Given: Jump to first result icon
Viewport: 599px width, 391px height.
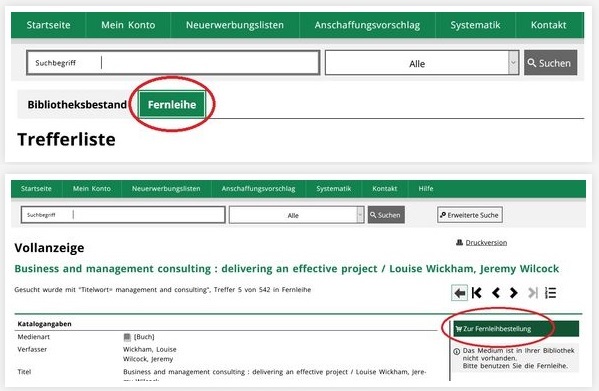Looking at the screenshot, I should 477,293.
